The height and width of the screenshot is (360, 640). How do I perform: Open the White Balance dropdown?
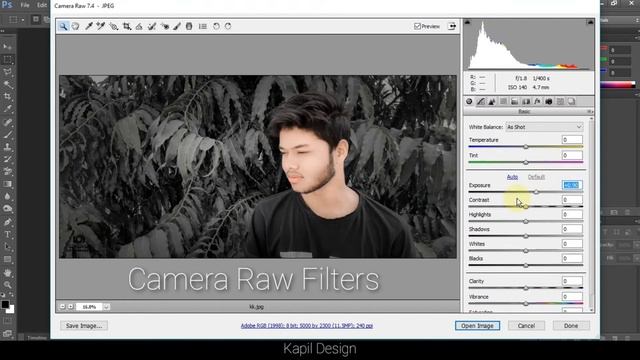(x=544, y=127)
